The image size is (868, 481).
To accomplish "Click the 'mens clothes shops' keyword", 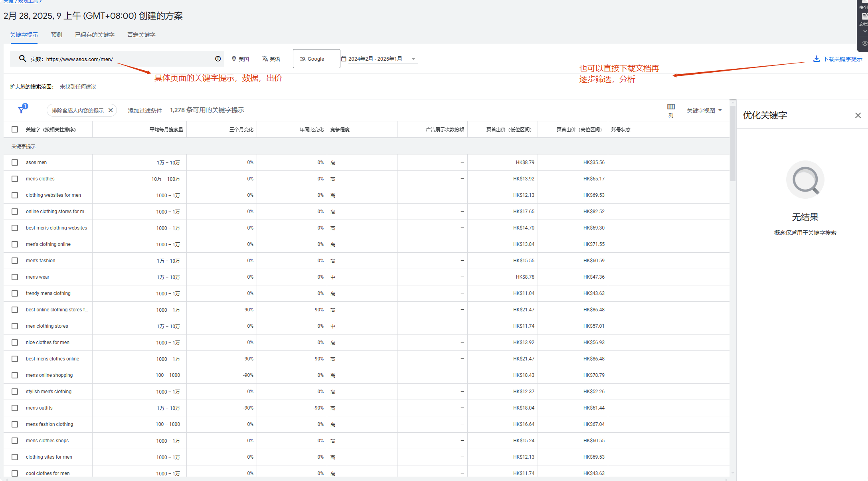I will pyautogui.click(x=47, y=441).
